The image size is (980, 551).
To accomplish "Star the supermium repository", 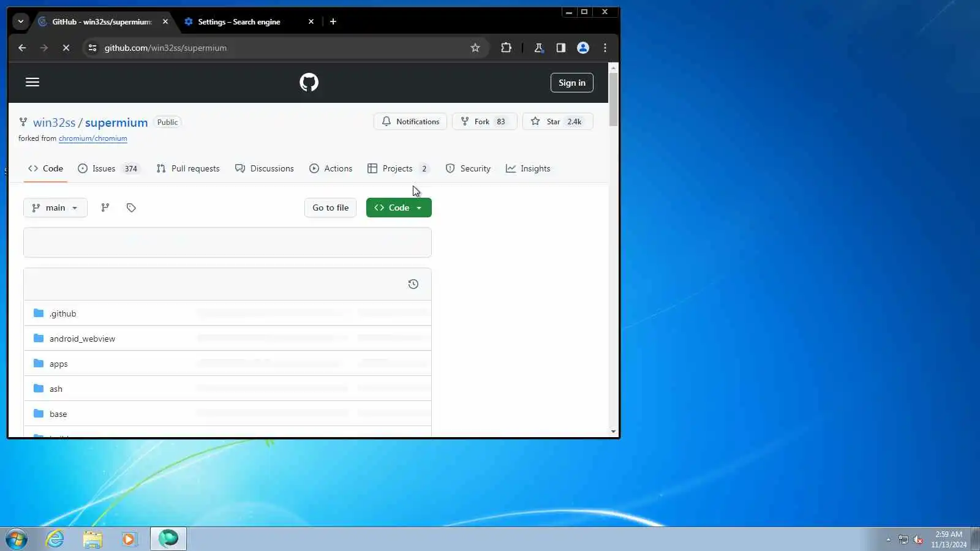I will tap(557, 121).
